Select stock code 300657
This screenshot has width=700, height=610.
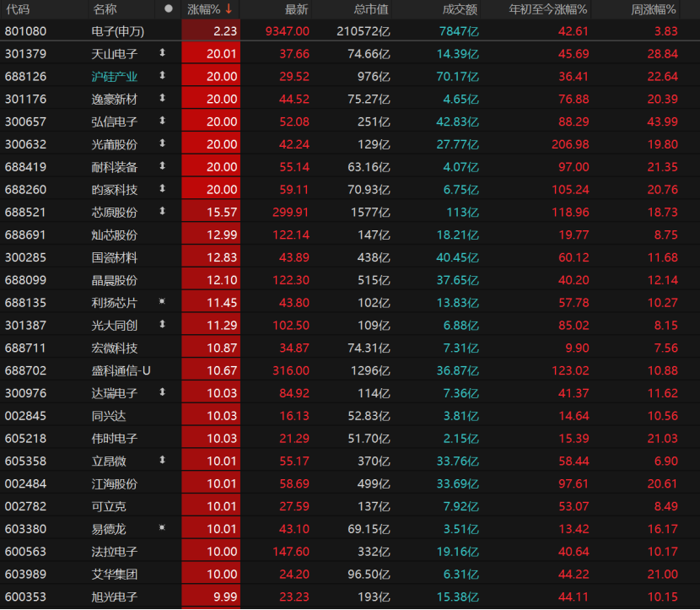[25, 121]
